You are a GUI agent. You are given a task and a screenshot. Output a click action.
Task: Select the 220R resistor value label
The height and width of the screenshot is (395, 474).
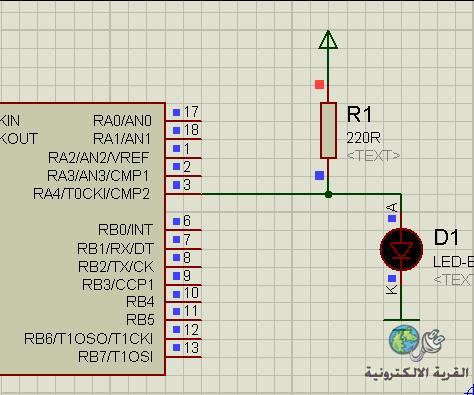click(x=363, y=137)
